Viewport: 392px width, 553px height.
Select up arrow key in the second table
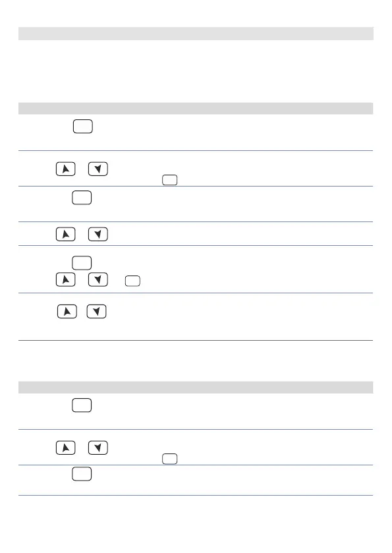66,448
